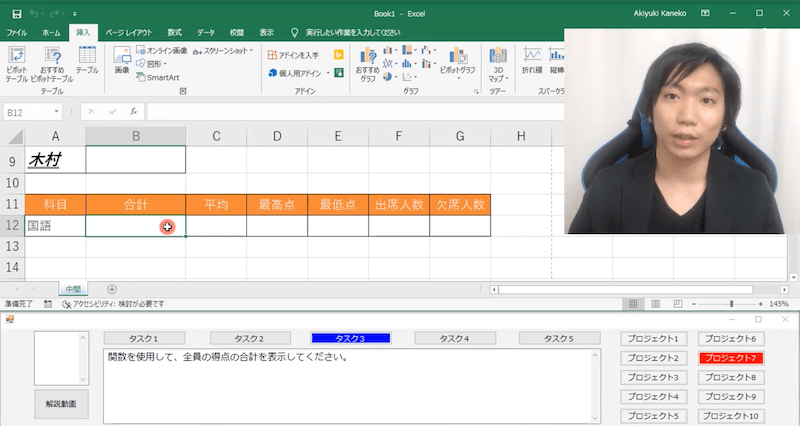Click into the formula bar
Image resolution: width=800 pixels, height=426 pixels.
355,112
